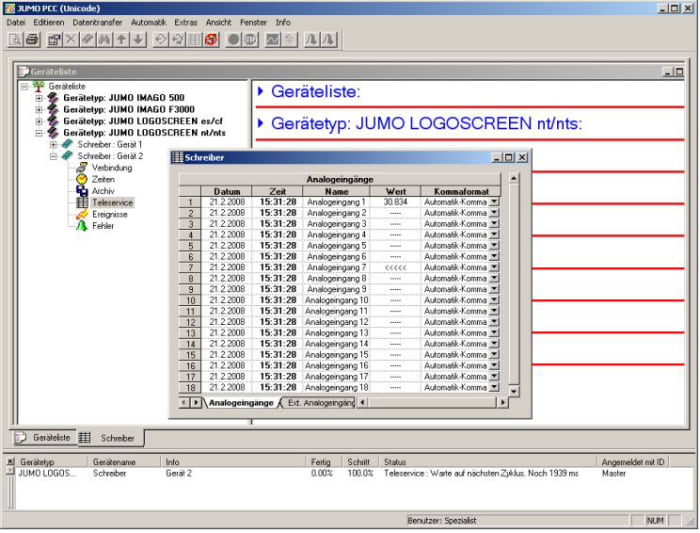Select Zeiten clock item in tree

click(102, 179)
